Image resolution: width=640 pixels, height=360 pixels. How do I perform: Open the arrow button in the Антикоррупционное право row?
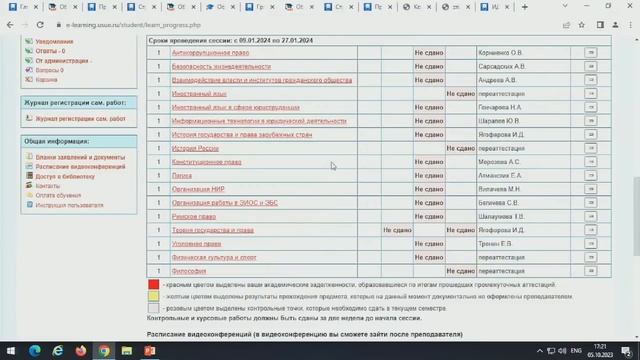591,53
